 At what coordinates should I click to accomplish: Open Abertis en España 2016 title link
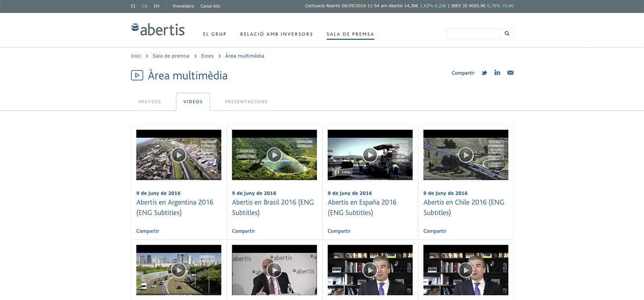coord(362,207)
